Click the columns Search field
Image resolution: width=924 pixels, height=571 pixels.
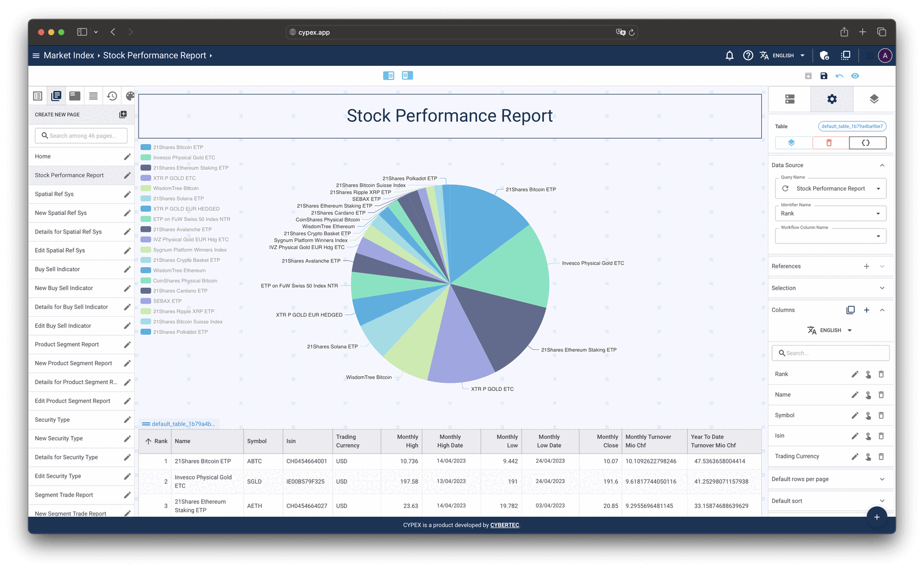pos(830,353)
